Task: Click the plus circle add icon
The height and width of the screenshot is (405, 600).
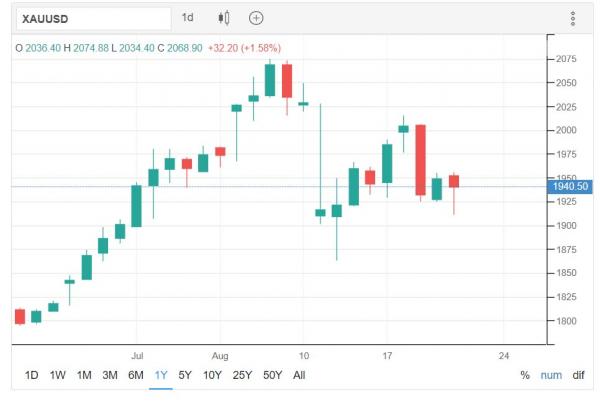Action: tap(256, 18)
